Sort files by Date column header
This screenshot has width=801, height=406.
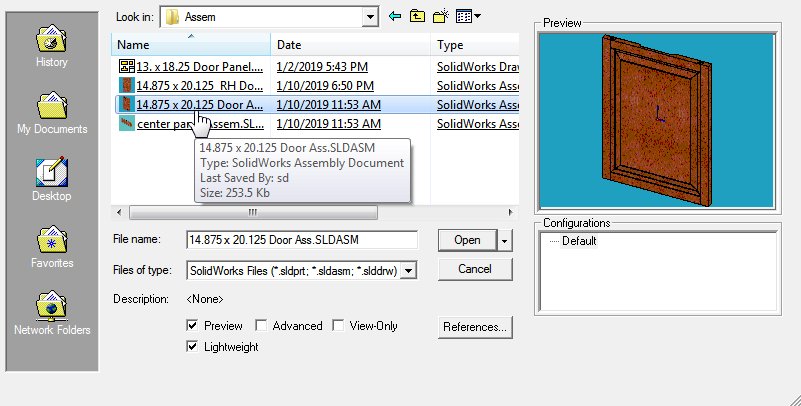tap(350, 45)
